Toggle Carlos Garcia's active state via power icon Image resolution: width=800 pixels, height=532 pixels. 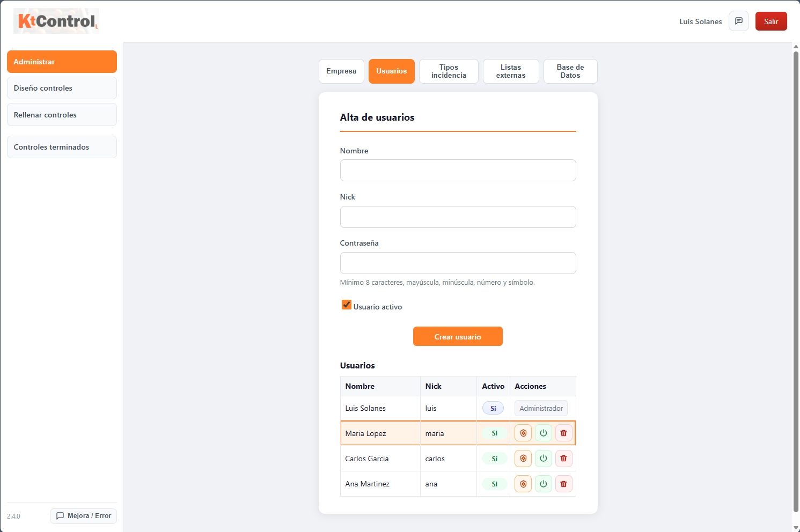(544, 459)
